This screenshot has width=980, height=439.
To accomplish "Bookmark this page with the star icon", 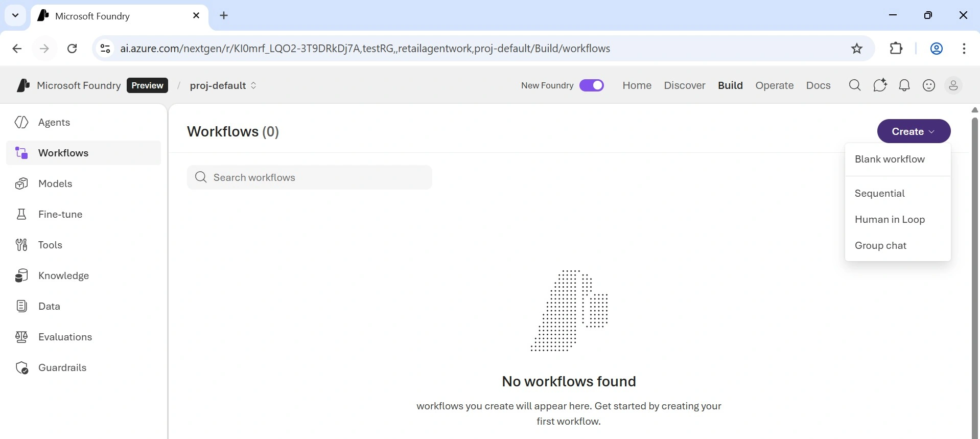I will pyautogui.click(x=857, y=49).
